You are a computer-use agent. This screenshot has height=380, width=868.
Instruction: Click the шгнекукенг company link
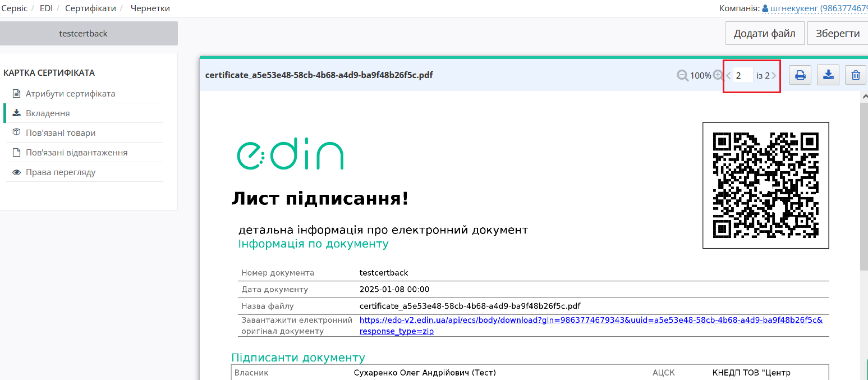(819, 8)
